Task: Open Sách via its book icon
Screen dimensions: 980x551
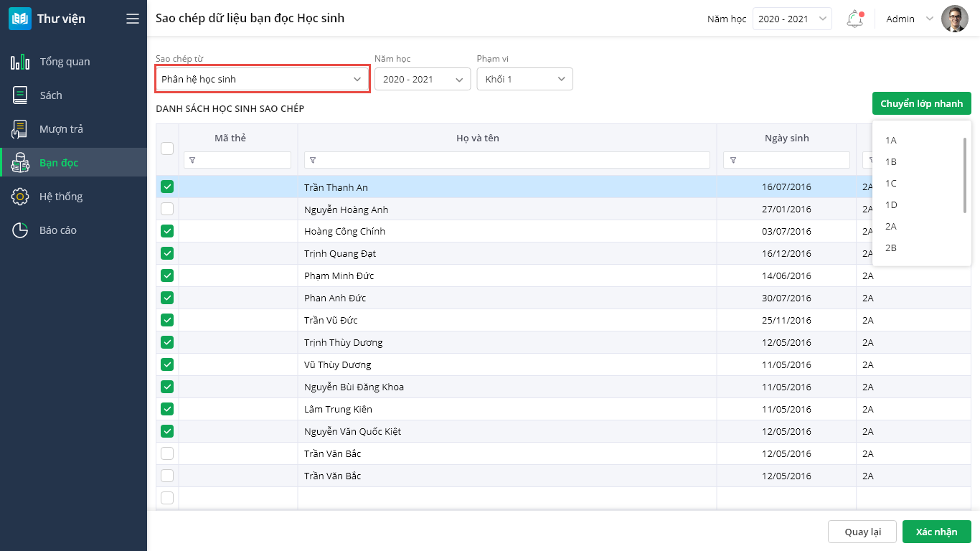Action: pyautogui.click(x=20, y=95)
